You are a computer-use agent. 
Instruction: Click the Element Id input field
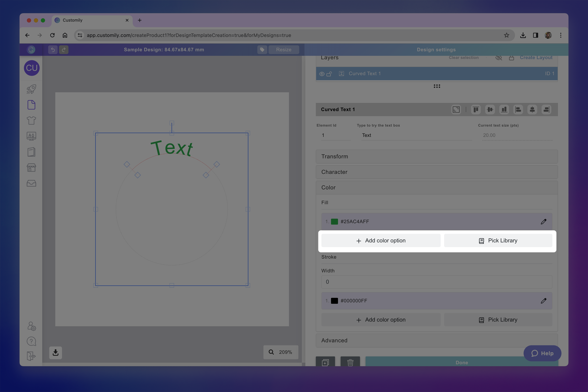[336, 135]
